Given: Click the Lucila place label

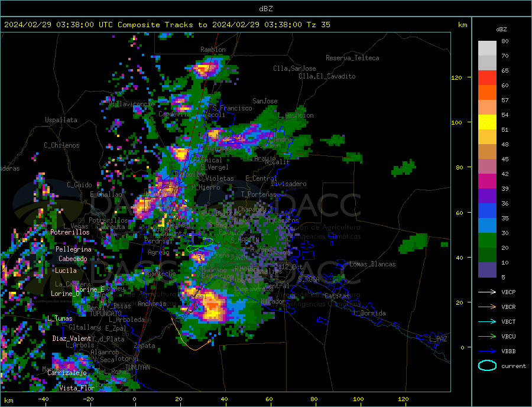Looking at the screenshot, I should pos(66,271).
